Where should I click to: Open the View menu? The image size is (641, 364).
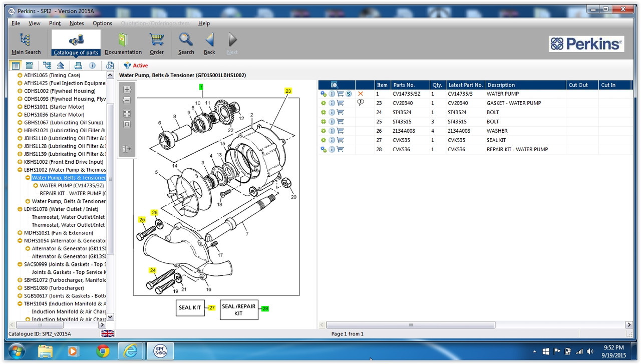[x=35, y=23]
